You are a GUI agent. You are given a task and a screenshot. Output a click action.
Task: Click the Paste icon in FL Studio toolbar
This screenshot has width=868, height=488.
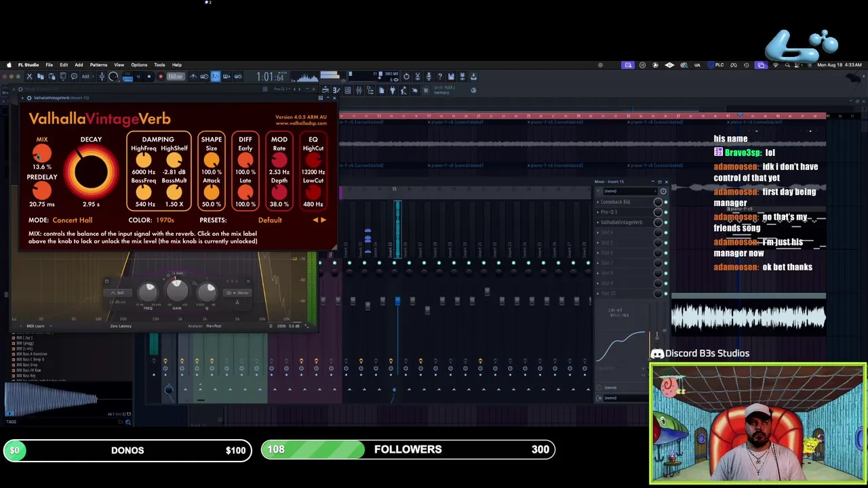coord(52,77)
